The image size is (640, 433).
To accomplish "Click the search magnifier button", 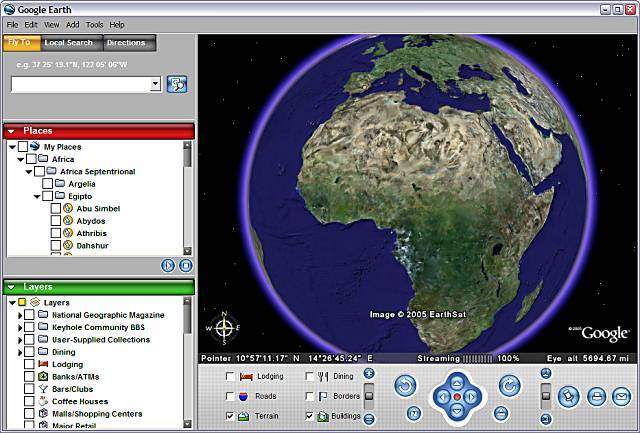I will coord(177,84).
